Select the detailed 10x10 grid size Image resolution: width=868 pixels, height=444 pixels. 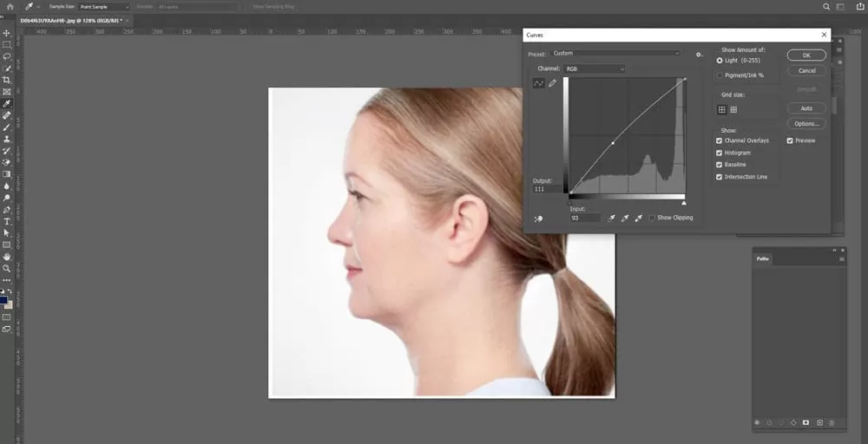pos(733,109)
